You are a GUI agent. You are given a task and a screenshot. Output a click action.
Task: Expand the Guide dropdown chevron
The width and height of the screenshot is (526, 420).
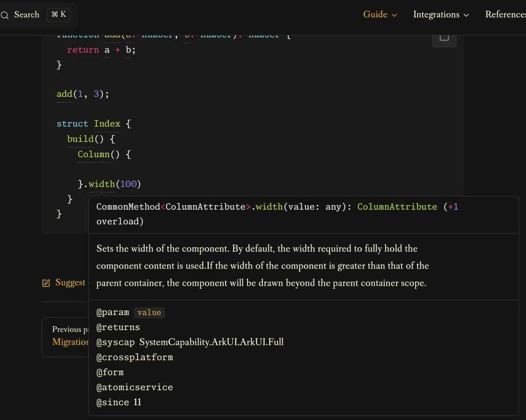394,15
